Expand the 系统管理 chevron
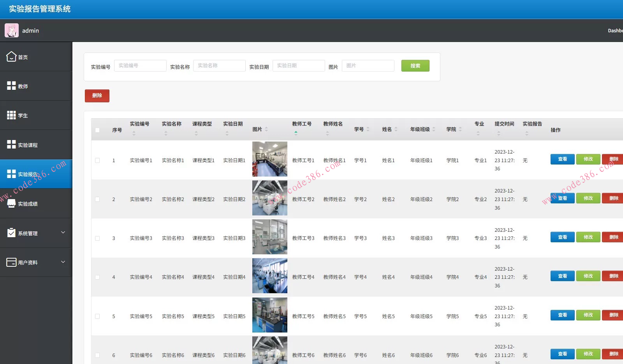The width and height of the screenshot is (623, 364). 63,233
